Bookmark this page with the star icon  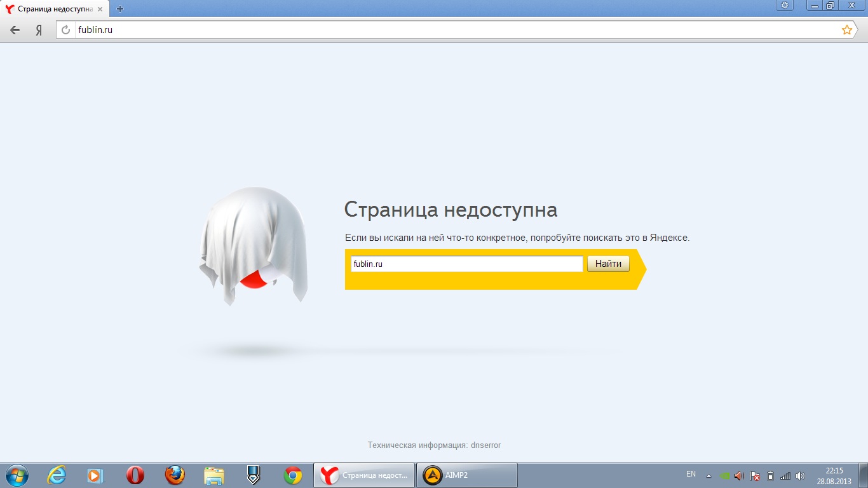(846, 30)
